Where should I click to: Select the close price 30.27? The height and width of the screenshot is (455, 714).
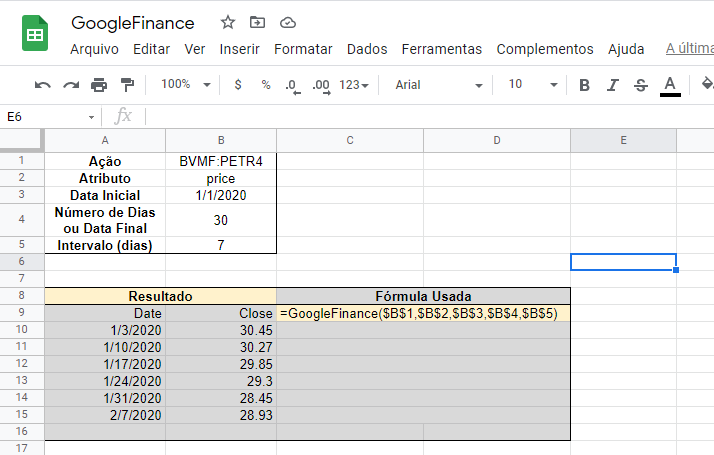(221, 347)
